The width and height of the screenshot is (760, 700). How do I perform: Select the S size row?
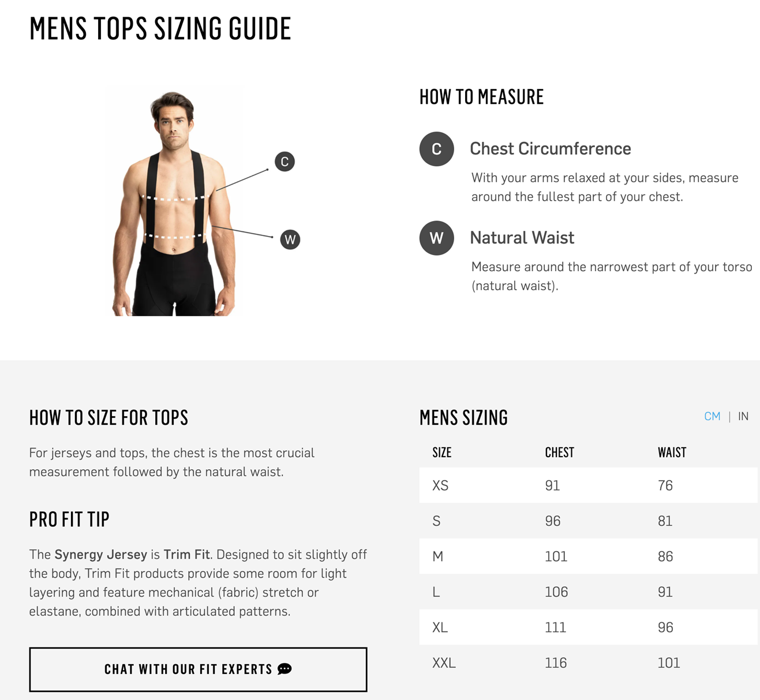point(588,521)
